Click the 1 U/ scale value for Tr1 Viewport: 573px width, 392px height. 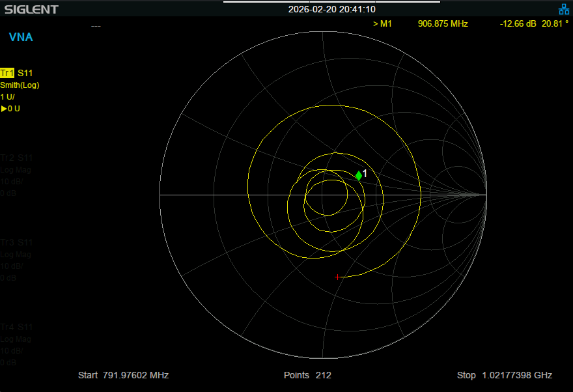coord(10,96)
